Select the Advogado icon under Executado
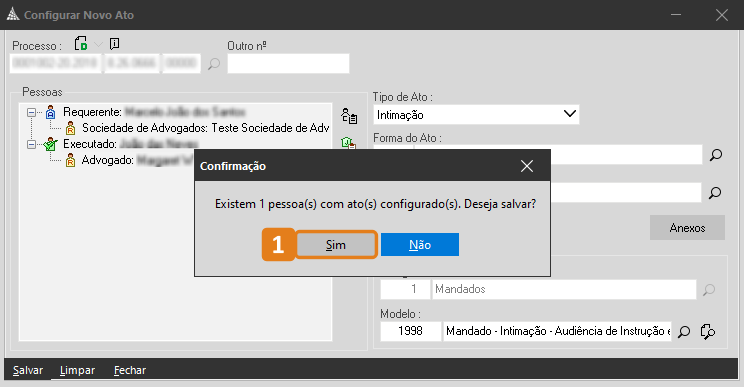This screenshot has height=387, width=744. tap(70, 160)
